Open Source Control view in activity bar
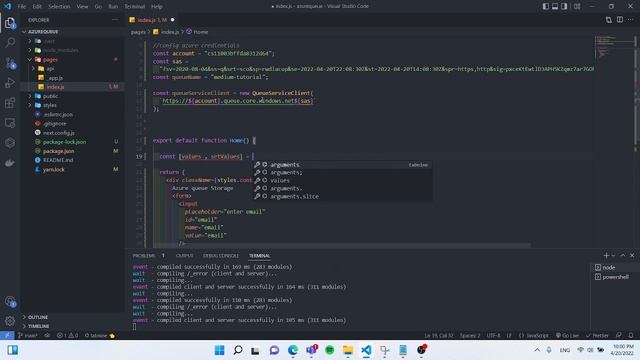The width and height of the screenshot is (640, 360). [x=10, y=62]
